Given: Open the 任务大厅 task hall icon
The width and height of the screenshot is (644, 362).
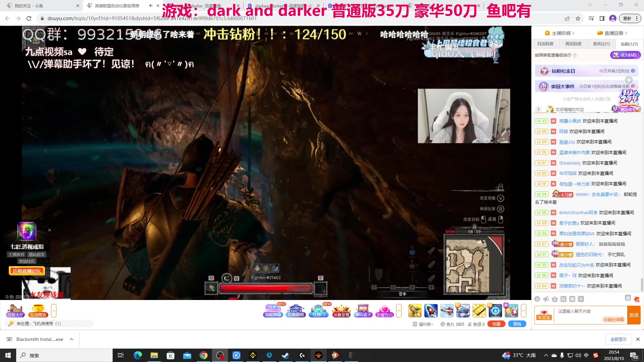Looking at the screenshot, I should [x=15, y=310].
